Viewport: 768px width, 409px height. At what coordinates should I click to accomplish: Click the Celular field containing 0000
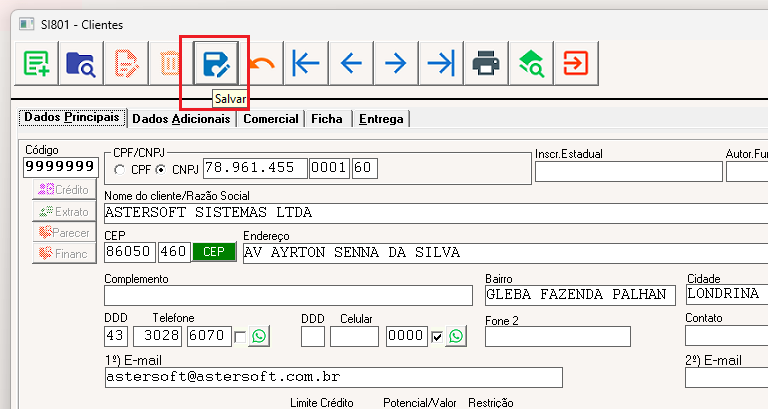pos(407,337)
